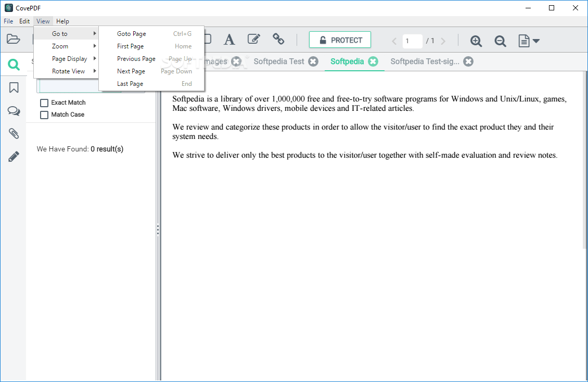Open the Help menu
This screenshot has width=588, height=382.
tap(62, 21)
